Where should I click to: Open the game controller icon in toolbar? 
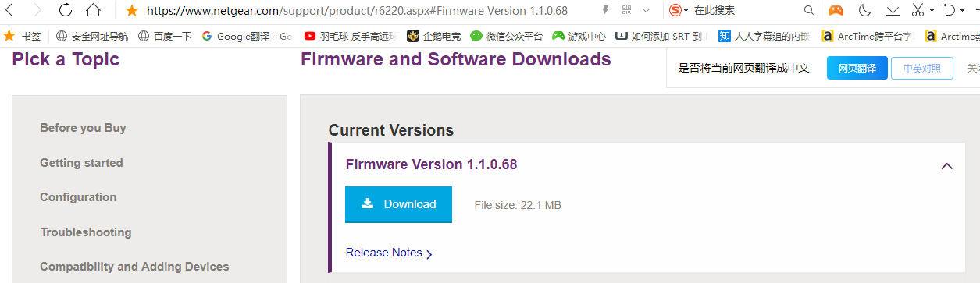836,10
